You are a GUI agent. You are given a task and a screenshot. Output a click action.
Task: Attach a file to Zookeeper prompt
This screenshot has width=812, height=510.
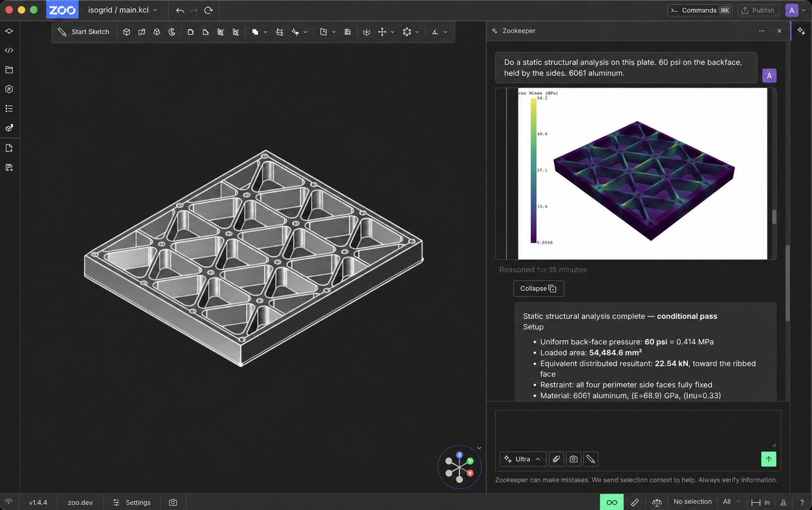click(x=556, y=459)
